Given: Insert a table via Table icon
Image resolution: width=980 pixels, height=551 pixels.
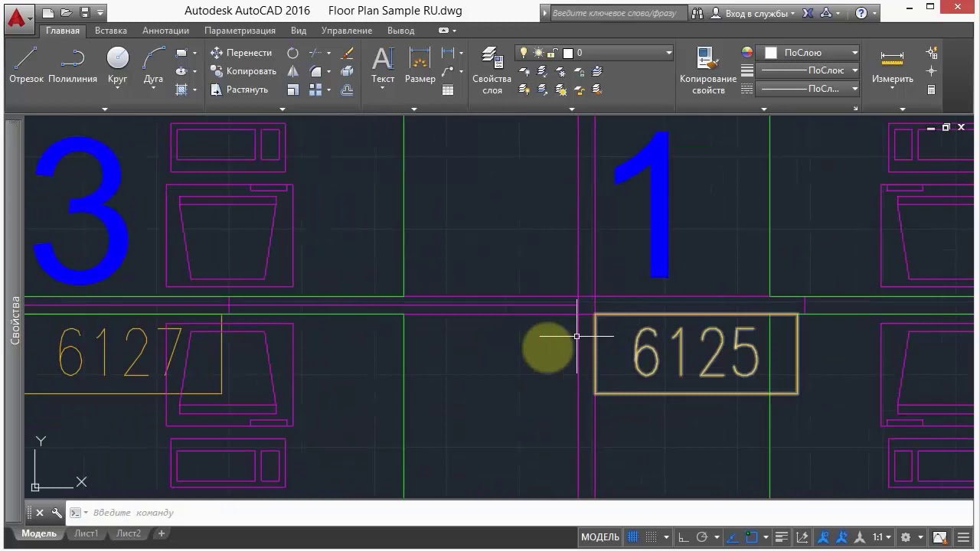Looking at the screenshot, I should 448,90.
